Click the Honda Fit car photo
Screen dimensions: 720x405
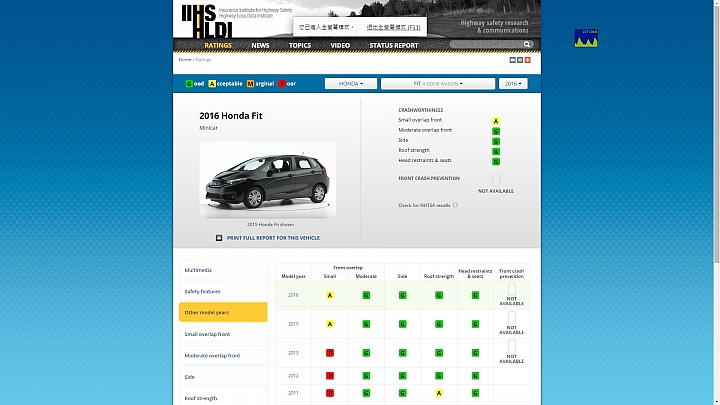(x=268, y=180)
